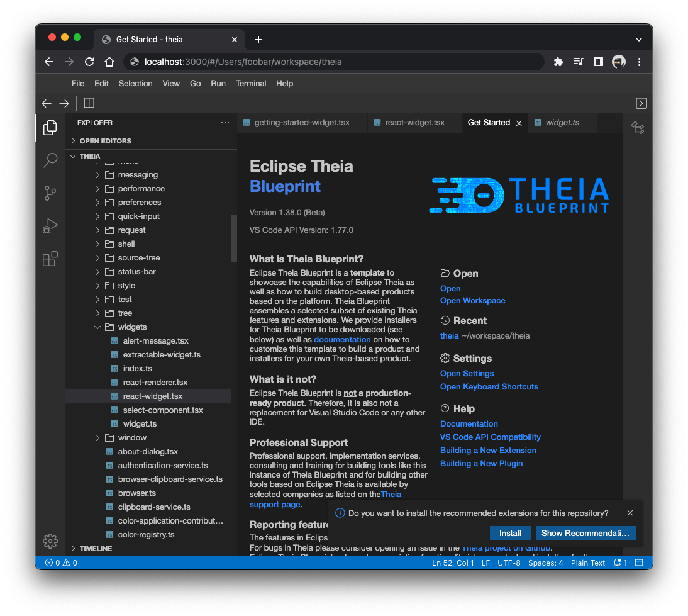Open the Run and Debug view

(x=50, y=226)
